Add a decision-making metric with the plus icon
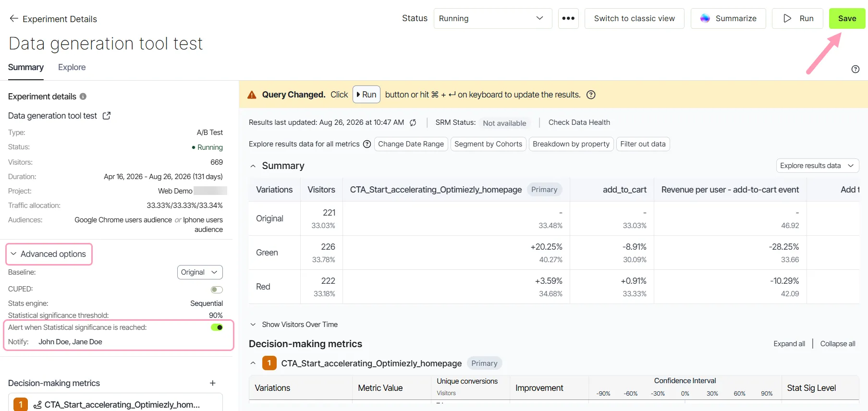Viewport: 868px width, 411px height. coord(213,383)
